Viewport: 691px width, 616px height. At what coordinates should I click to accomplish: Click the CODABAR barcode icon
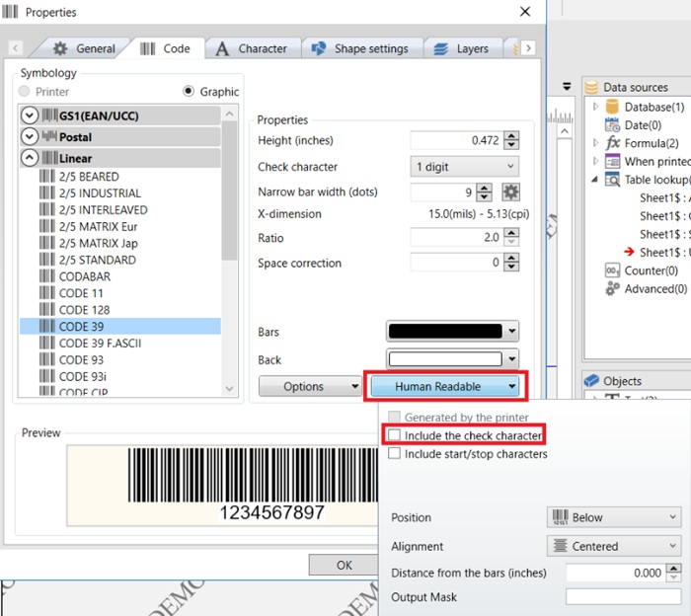click(x=47, y=276)
